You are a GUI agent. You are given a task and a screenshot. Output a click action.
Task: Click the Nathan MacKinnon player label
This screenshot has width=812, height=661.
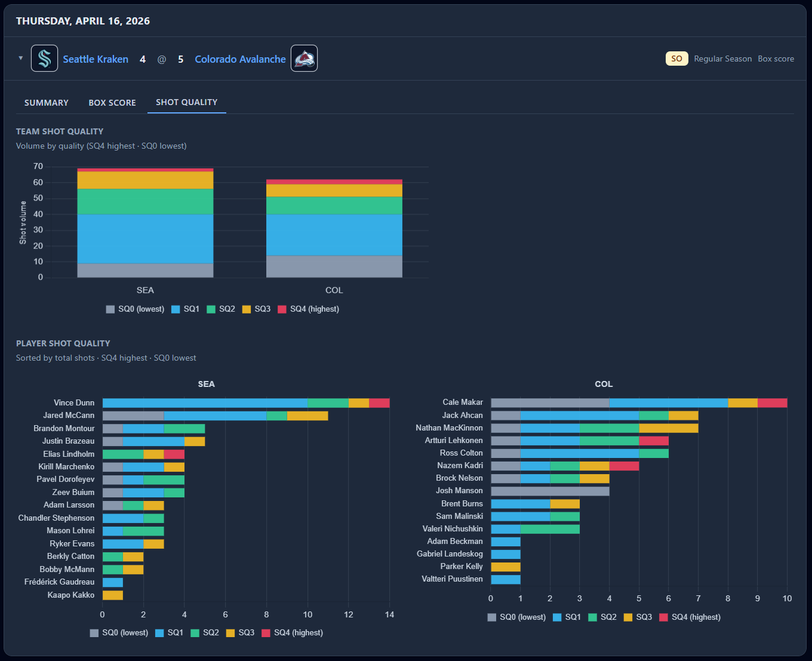coord(450,428)
